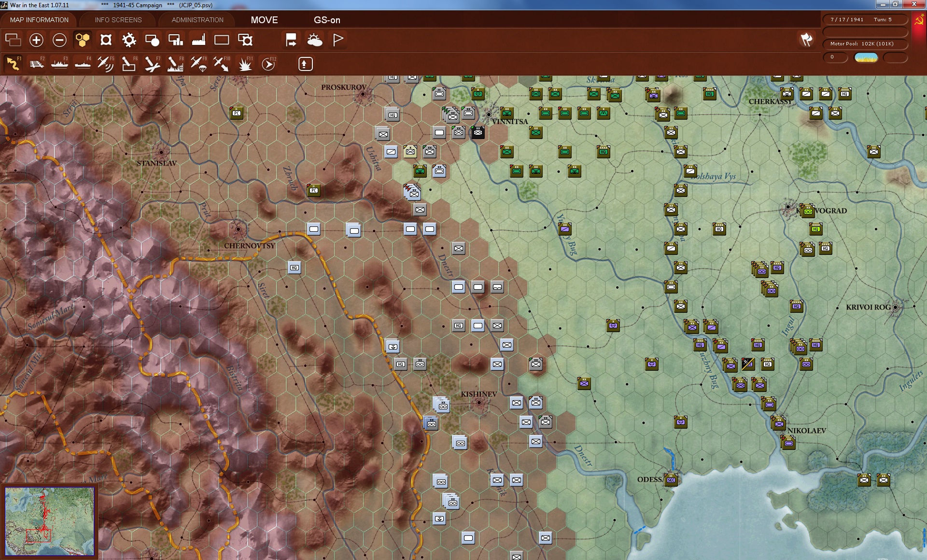
Task: Click the double white flags icon
Action: 806,40
